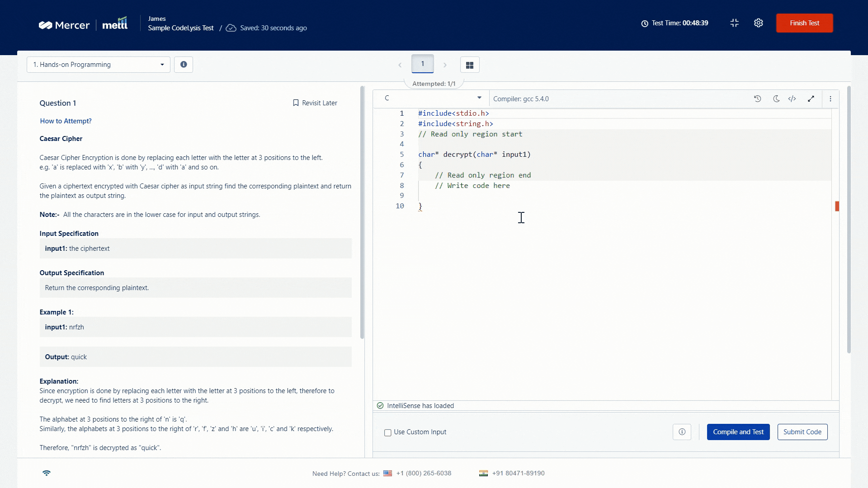Open the How to Attempt? link

click(66, 121)
